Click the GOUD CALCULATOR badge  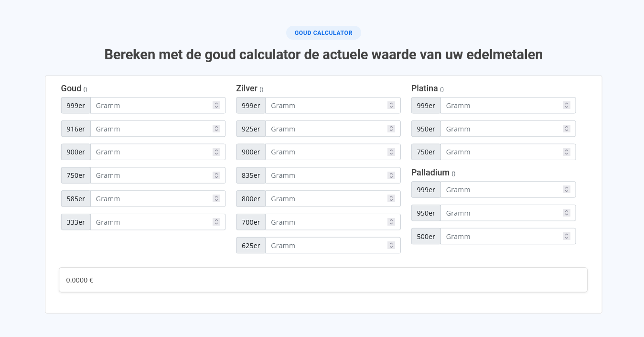click(x=323, y=33)
